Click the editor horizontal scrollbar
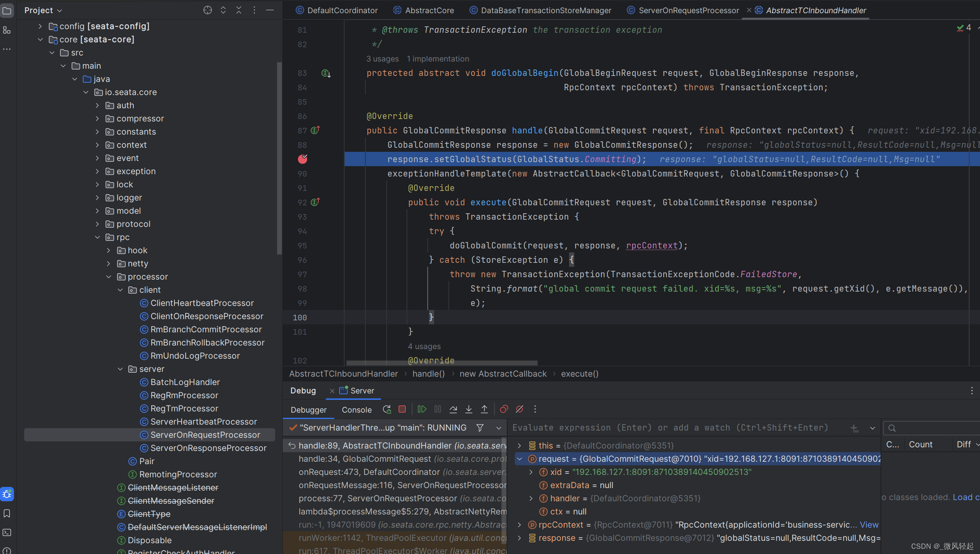The width and height of the screenshot is (980, 554). tap(442, 363)
